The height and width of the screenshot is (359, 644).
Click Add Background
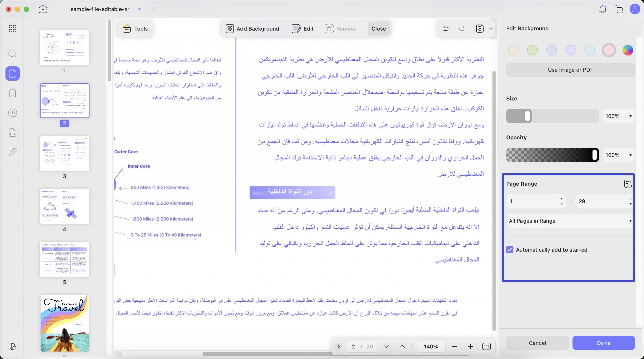pyautogui.click(x=252, y=29)
